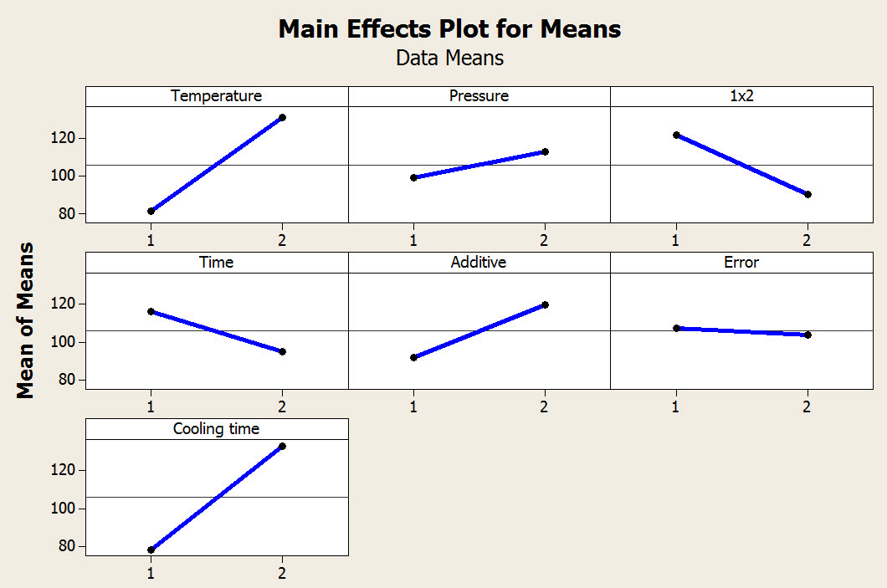Click the "Main Effects Plot for Means" title
The image size is (887, 588).
[449, 29]
